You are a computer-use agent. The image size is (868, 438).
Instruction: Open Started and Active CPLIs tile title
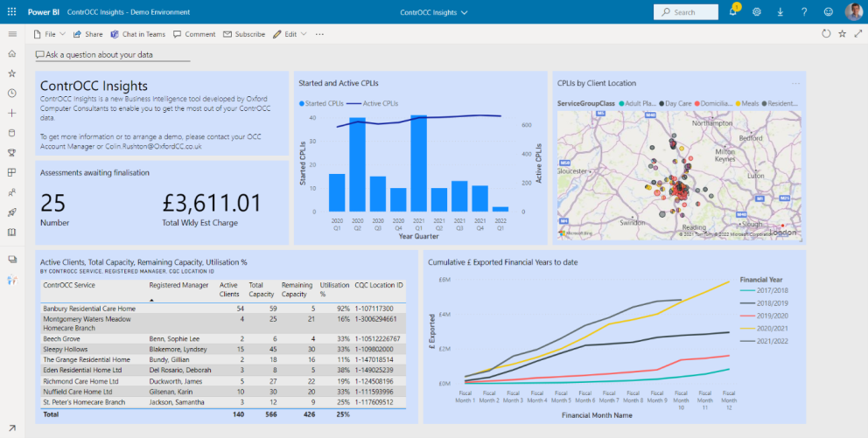(x=339, y=83)
